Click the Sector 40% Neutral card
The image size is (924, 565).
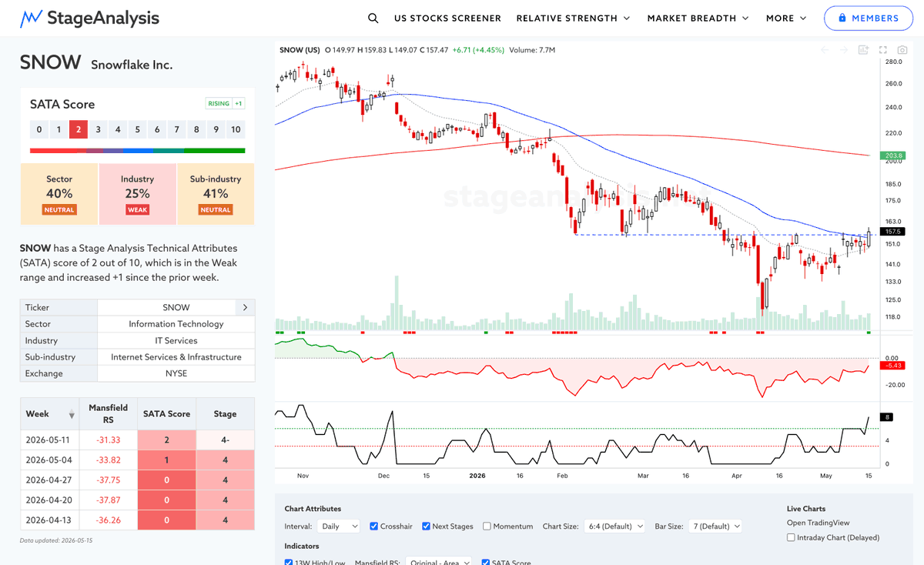59,194
